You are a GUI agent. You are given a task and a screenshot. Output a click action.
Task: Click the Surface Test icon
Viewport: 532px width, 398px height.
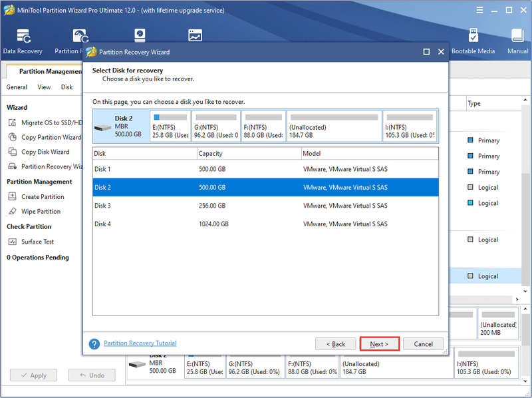point(12,242)
